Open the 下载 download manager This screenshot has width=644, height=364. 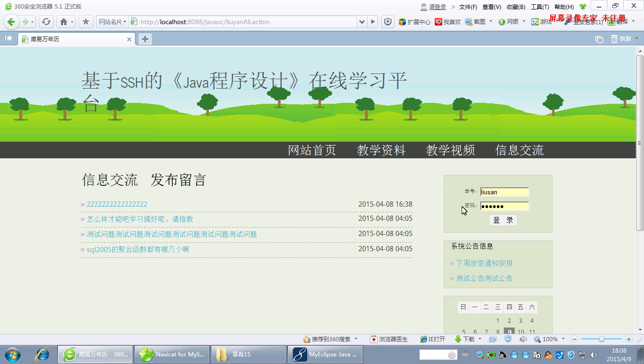465,339
